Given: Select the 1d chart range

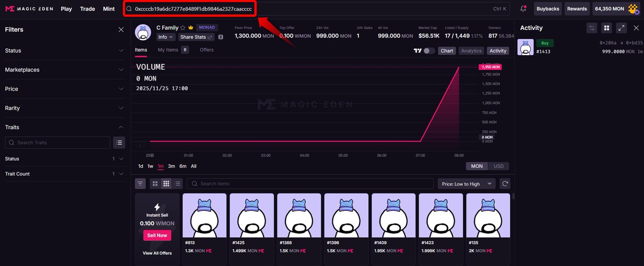Looking at the screenshot, I should pos(141,166).
